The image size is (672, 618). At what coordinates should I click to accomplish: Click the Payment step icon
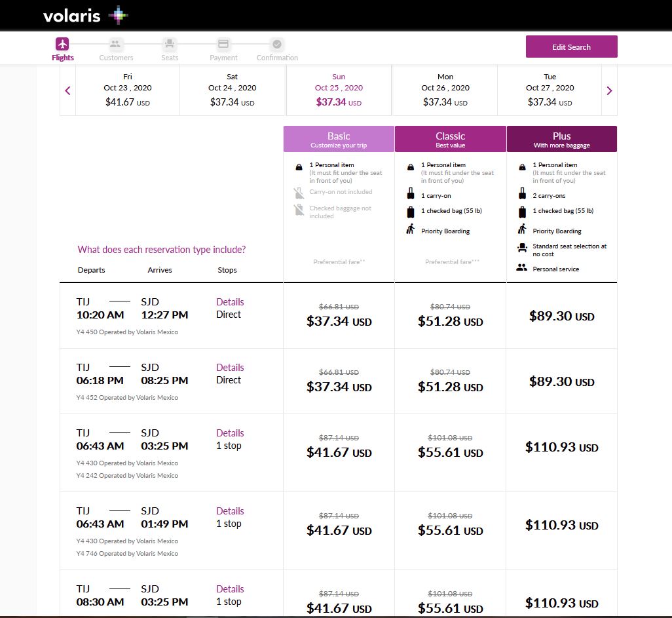(x=223, y=43)
